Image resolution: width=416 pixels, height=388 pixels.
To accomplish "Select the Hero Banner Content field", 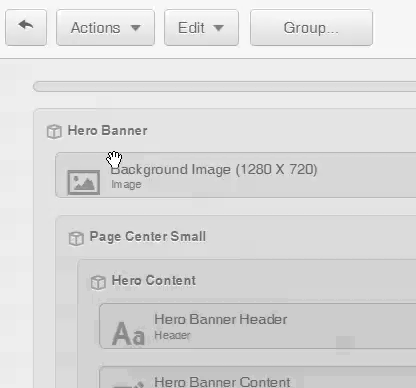I will (257, 377).
